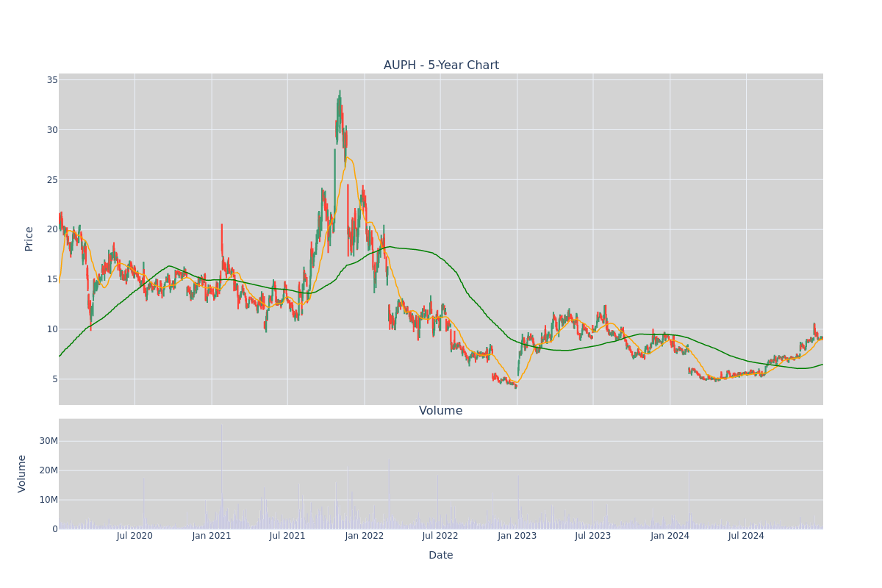882x588 pixels.
Task: Click the 'Volume' subplot title
Action: pyautogui.click(x=441, y=411)
